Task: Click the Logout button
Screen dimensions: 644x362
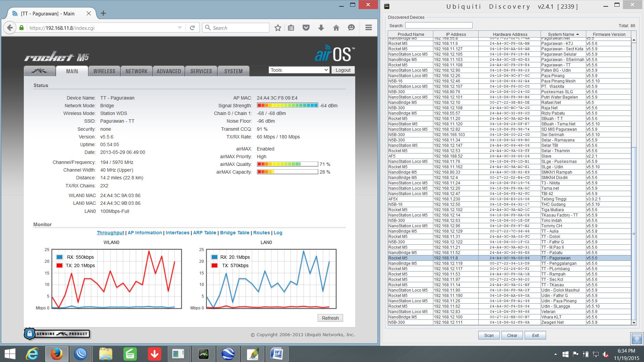Action: coord(343,69)
